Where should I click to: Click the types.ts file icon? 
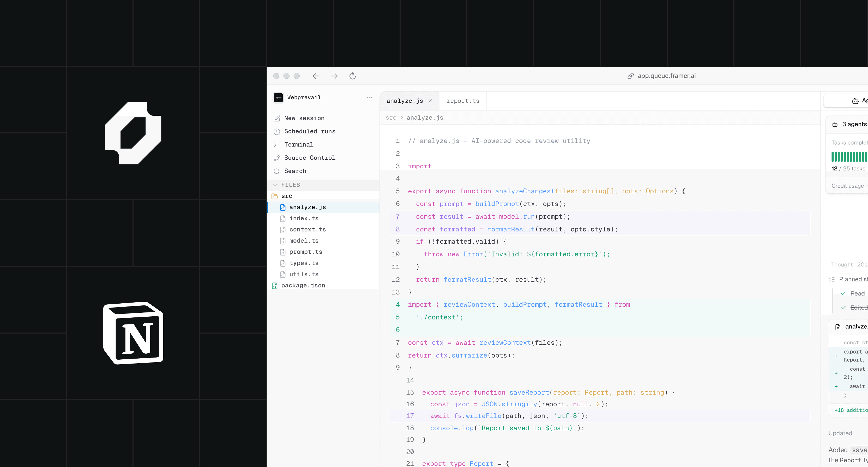click(x=283, y=263)
